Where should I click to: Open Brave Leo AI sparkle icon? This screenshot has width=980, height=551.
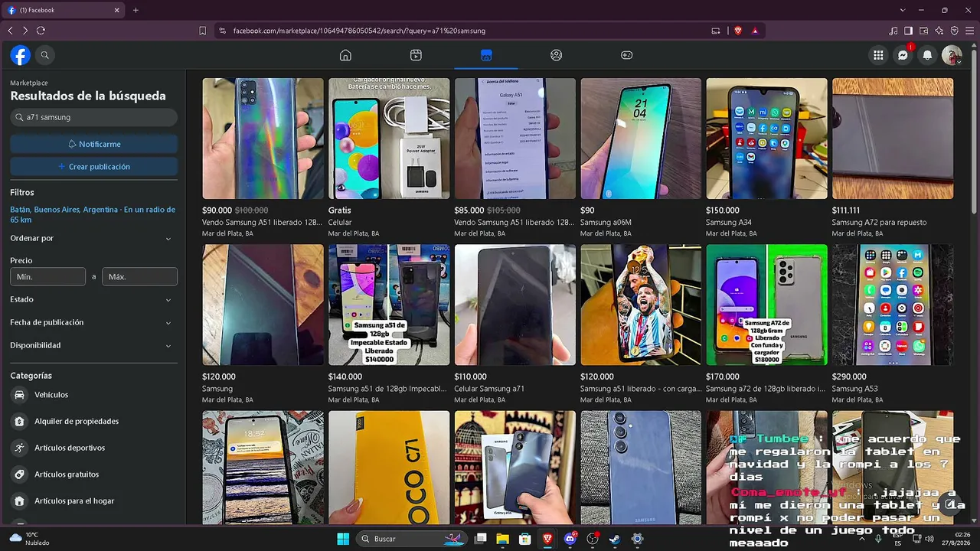tap(939, 31)
